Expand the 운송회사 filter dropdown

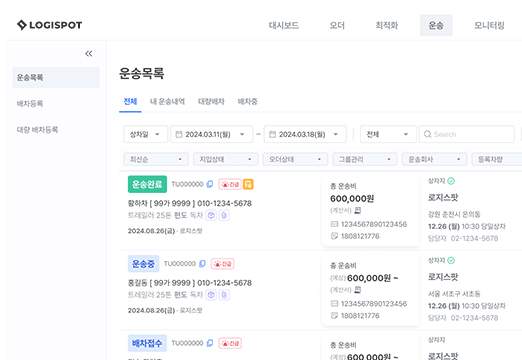[x=435, y=159]
